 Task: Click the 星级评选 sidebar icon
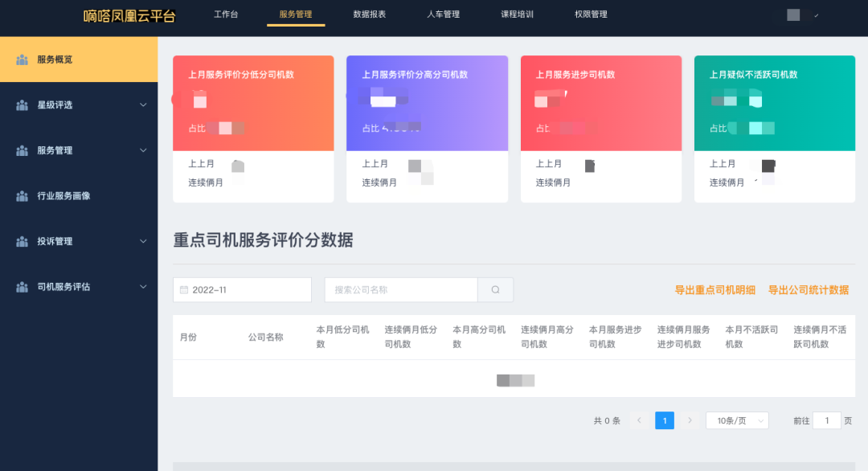(x=22, y=105)
